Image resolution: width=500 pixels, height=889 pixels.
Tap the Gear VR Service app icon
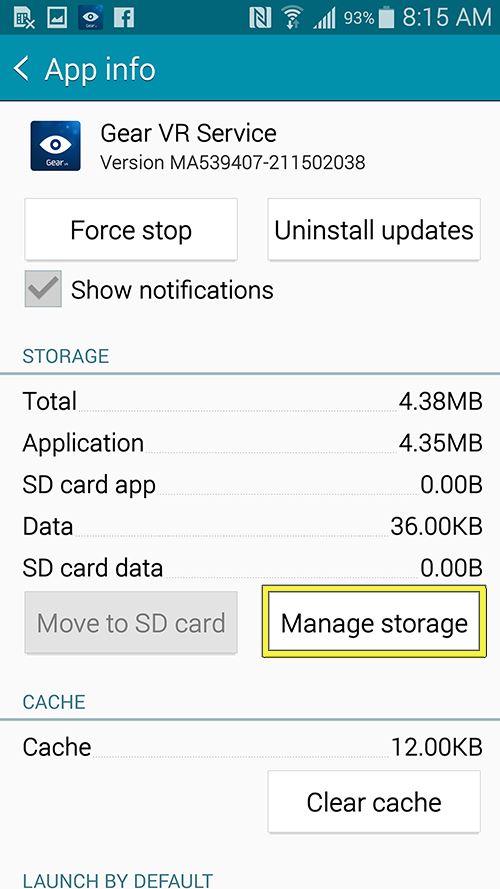pyautogui.click(x=55, y=146)
